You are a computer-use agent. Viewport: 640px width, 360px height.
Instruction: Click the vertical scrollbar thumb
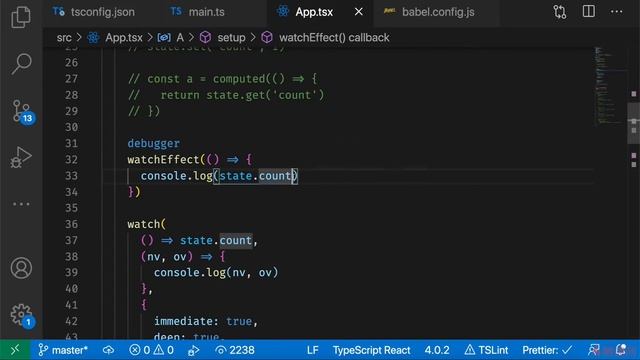633,124
